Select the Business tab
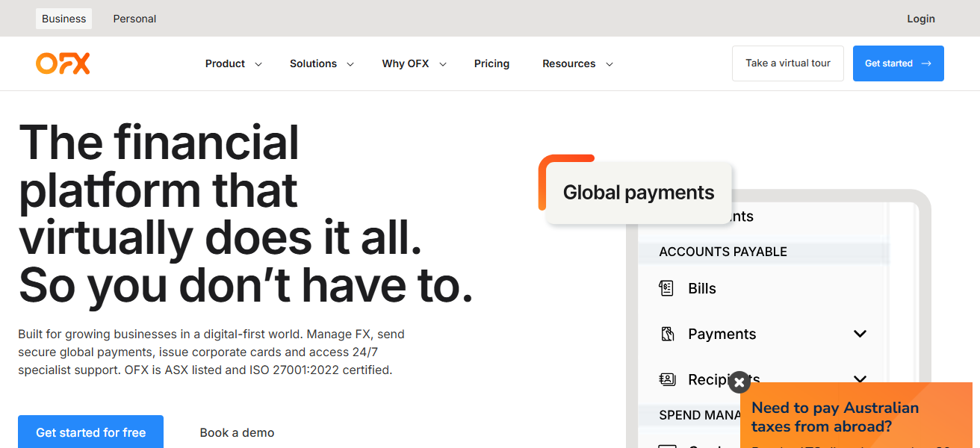The width and height of the screenshot is (980, 448). pyautogui.click(x=63, y=19)
